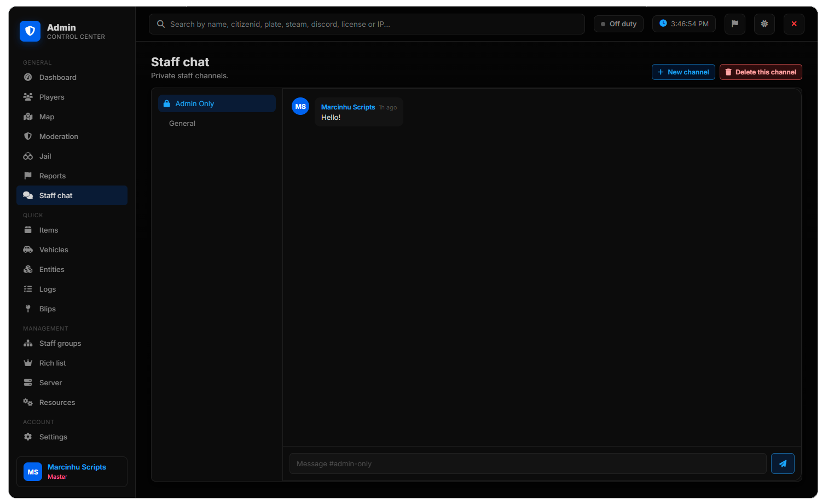Open the Dashboard menu item
This screenshot has width=828, height=504.
click(x=72, y=77)
